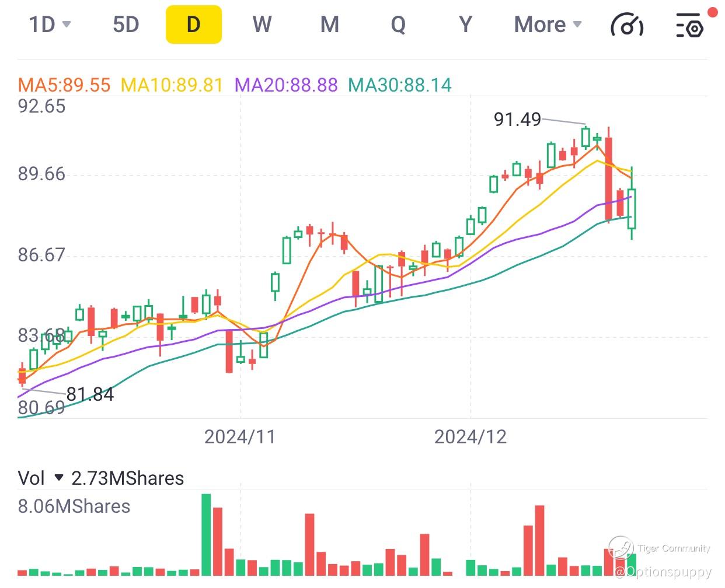Click the 86.67 price axis label
This screenshot has height=588, width=725.
tap(41, 255)
